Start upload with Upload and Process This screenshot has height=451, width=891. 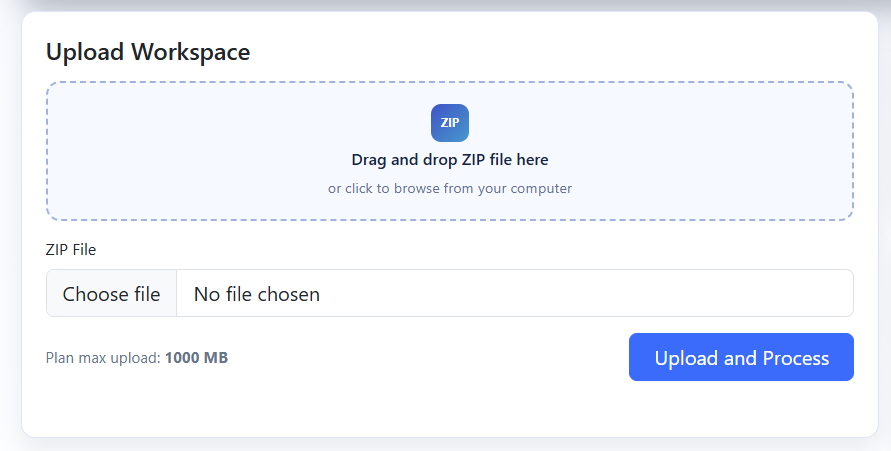(741, 357)
